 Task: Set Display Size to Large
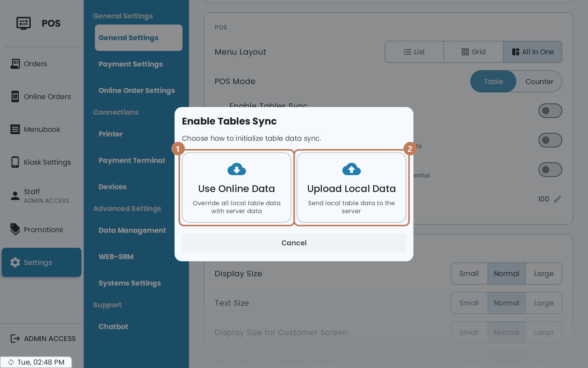click(544, 274)
